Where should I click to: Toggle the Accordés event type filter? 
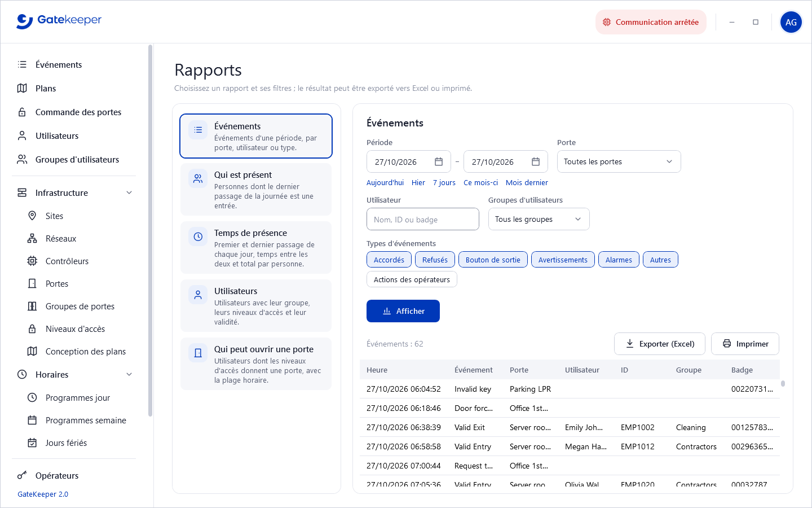tap(389, 260)
